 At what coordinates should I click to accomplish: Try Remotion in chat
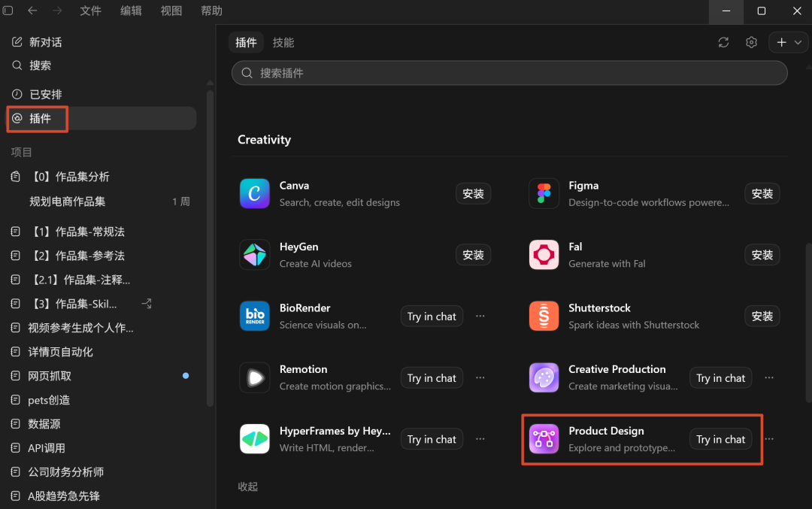click(432, 378)
